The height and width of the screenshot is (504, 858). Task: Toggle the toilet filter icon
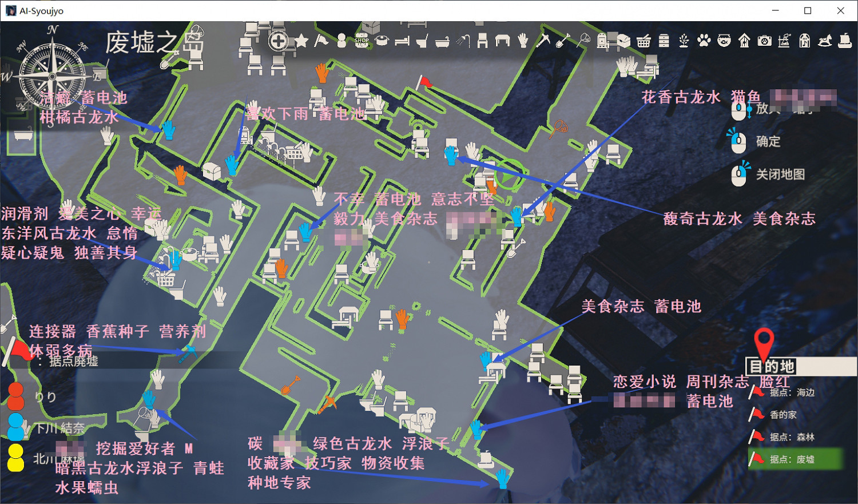click(422, 41)
